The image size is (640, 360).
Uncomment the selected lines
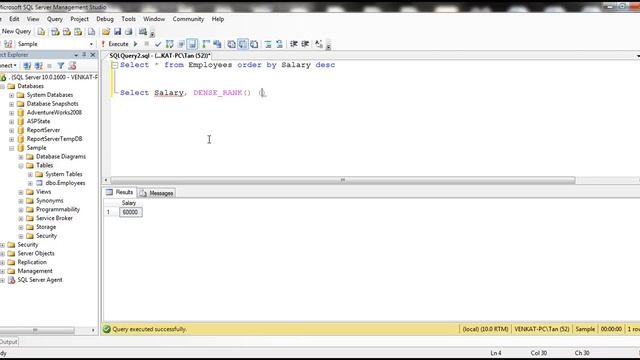pyautogui.click(x=279, y=44)
